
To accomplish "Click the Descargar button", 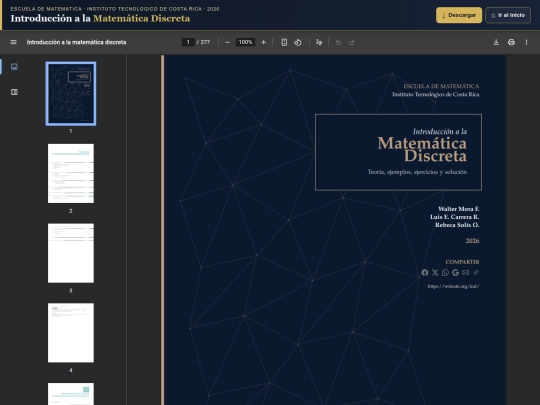I will coord(459,15).
